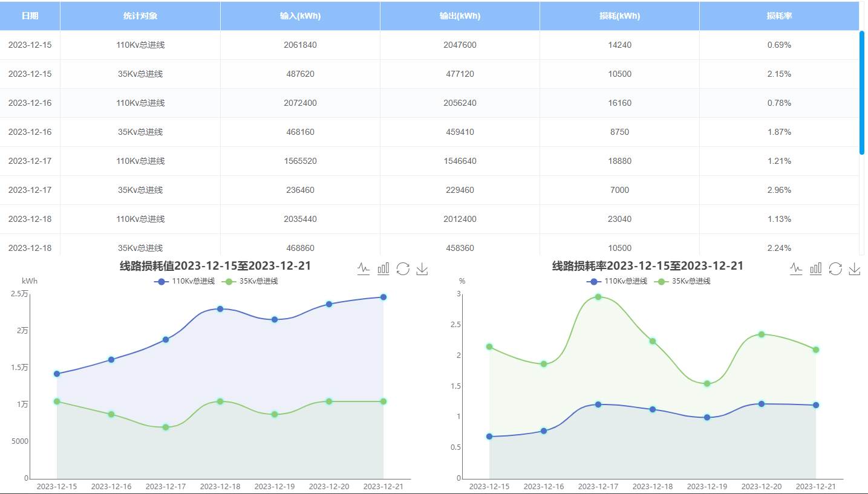Image resolution: width=868 pixels, height=494 pixels.
Task: Select the 2023-12-17 35Kv peak loss rate point
Action: [x=598, y=297]
